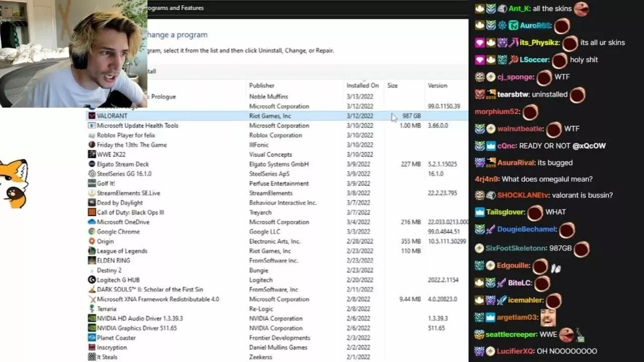Click the It Steals icon

[x=92, y=357]
